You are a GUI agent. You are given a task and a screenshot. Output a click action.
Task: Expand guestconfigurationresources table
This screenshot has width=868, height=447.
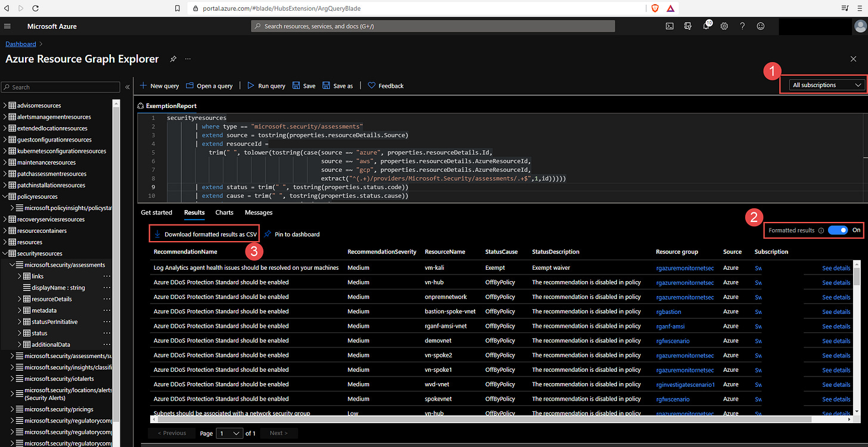pos(5,140)
